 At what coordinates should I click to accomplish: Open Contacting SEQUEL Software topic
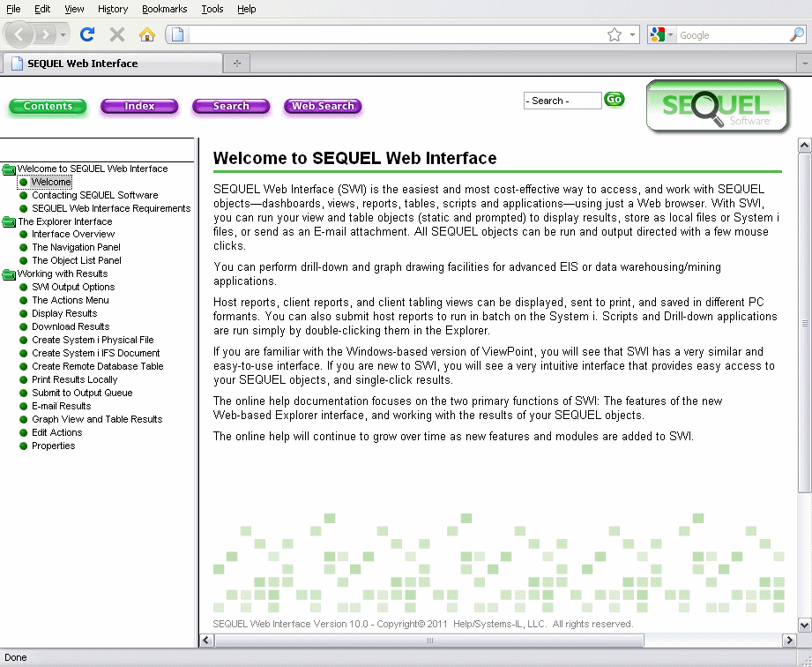(x=94, y=195)
